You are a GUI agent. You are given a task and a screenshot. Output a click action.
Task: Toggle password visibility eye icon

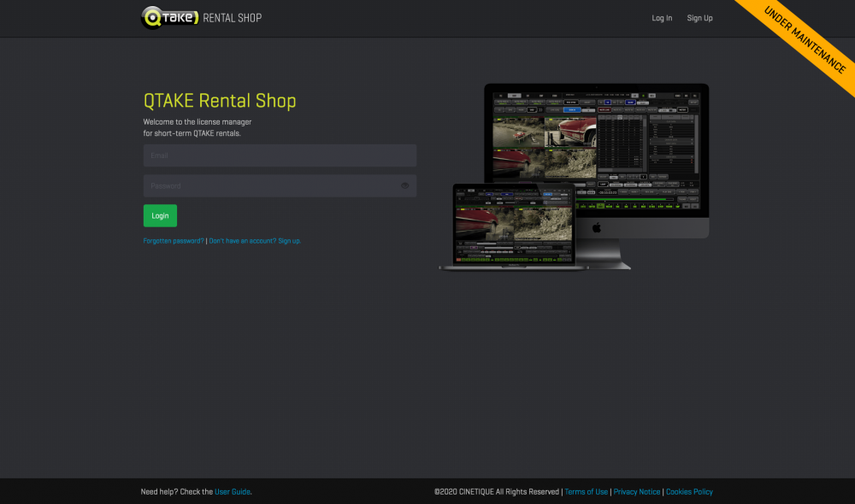point(404,186)
